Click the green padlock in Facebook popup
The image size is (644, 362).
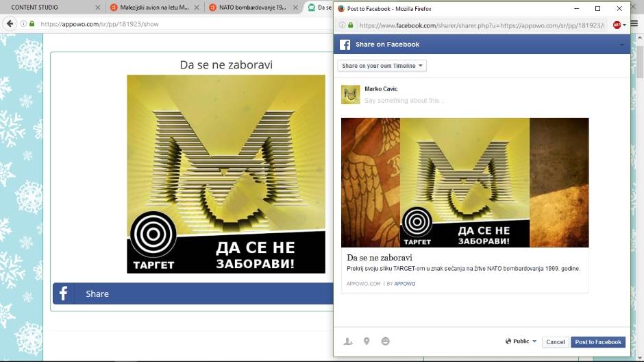[351, 25]
